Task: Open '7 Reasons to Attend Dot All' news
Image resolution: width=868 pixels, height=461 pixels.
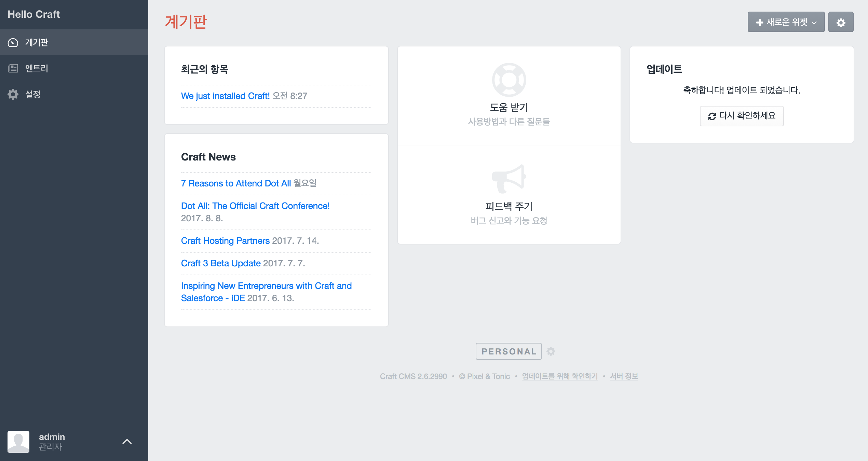Action: 236,183
